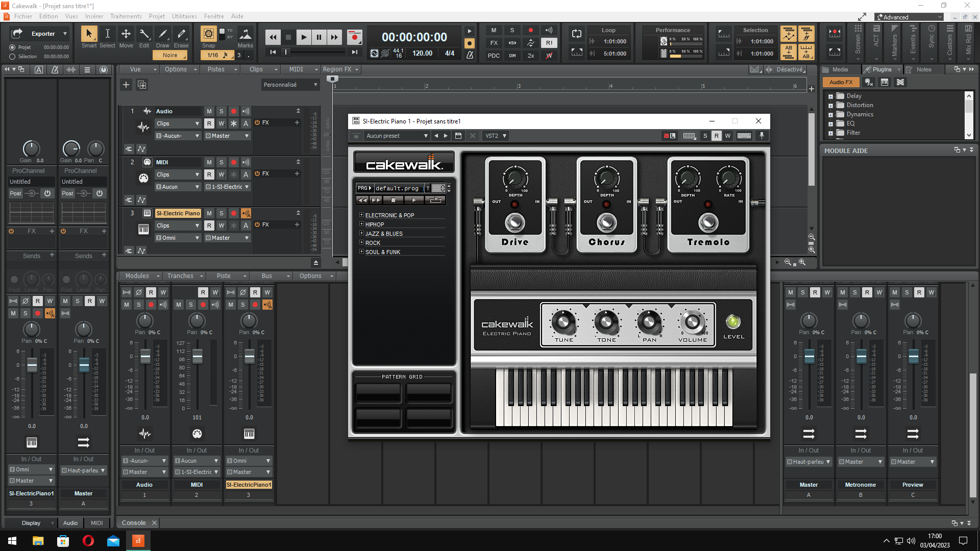Expand the Distortion folder in Audio FX

(x=830, y=106)
